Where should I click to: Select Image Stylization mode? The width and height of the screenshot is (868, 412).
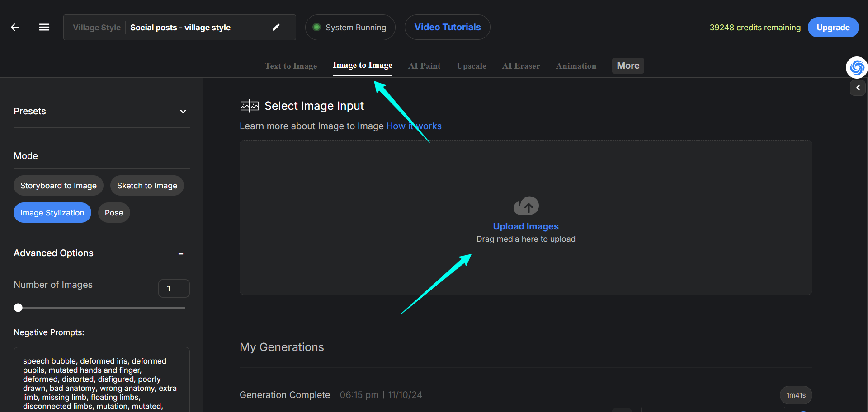(x=52, y=213)
